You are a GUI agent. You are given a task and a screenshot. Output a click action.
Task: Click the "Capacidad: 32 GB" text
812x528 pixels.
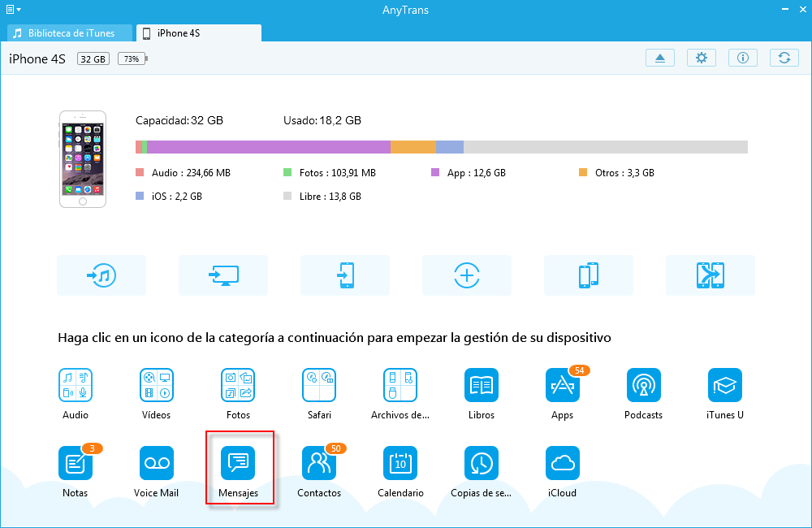179,121
